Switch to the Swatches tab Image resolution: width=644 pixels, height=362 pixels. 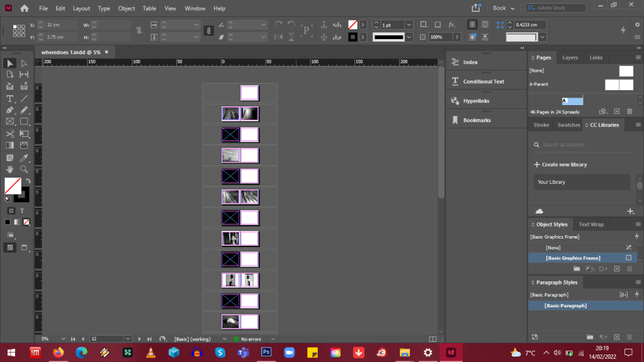[568, 125]
